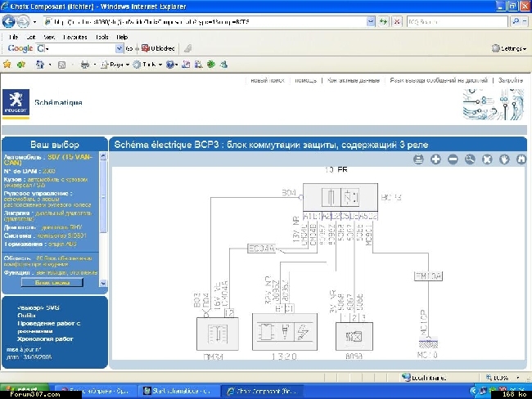Image resolution: width=532 pixels, height=399 pixels.
Task: Open Google toolbar Settings dropdown
Action: pyautogui.click(x=509, y=48)
